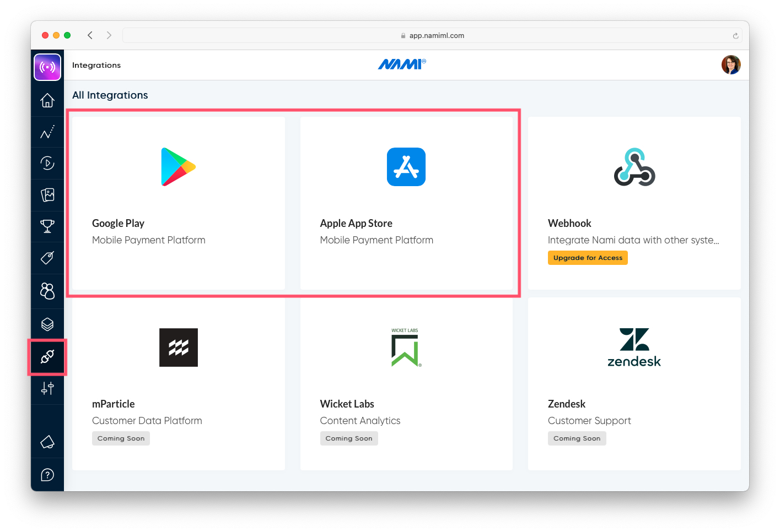Click the mParticle logo

pos(179,348)
